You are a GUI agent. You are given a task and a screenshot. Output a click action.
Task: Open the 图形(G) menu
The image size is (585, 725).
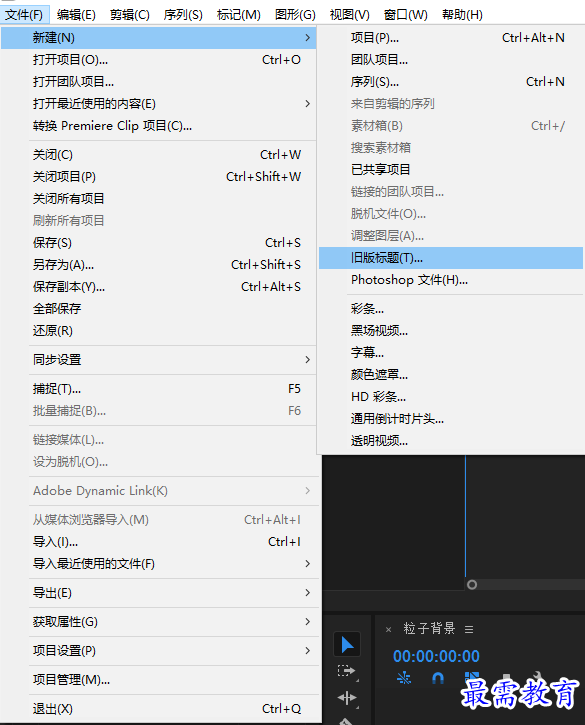coord(295,15)
